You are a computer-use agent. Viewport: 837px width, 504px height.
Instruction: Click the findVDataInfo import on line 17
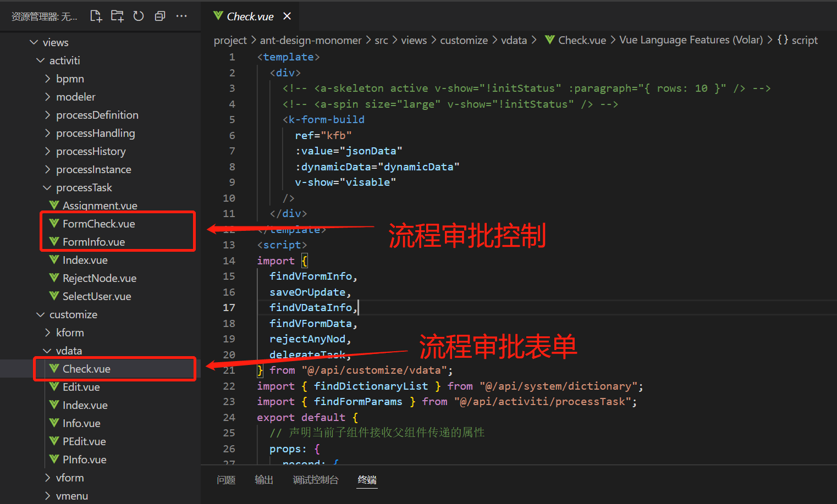[311, 308]
